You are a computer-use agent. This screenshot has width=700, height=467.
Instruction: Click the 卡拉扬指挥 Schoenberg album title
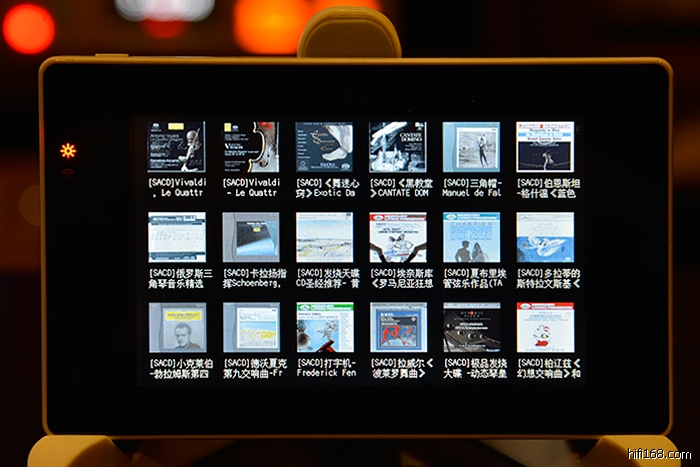coord(250,277)
